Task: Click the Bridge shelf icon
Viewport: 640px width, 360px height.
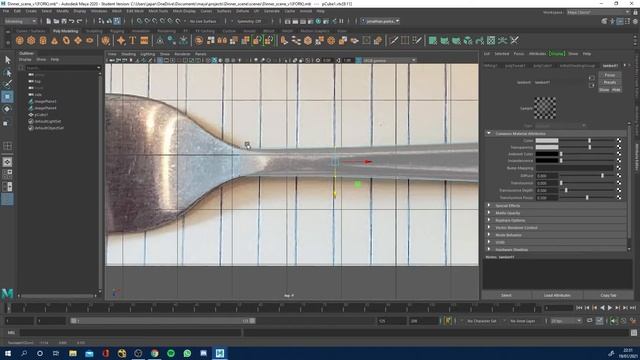Action: click(296, 40)
